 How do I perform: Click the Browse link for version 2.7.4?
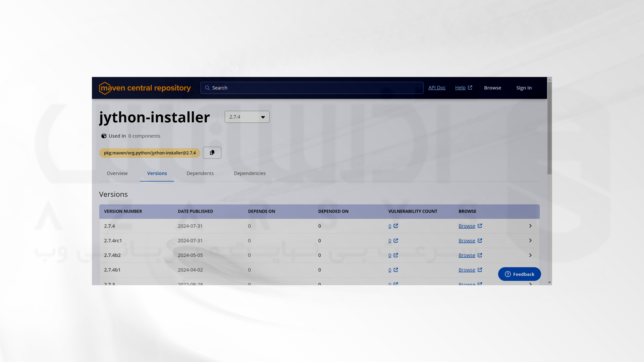click(467, 226)
